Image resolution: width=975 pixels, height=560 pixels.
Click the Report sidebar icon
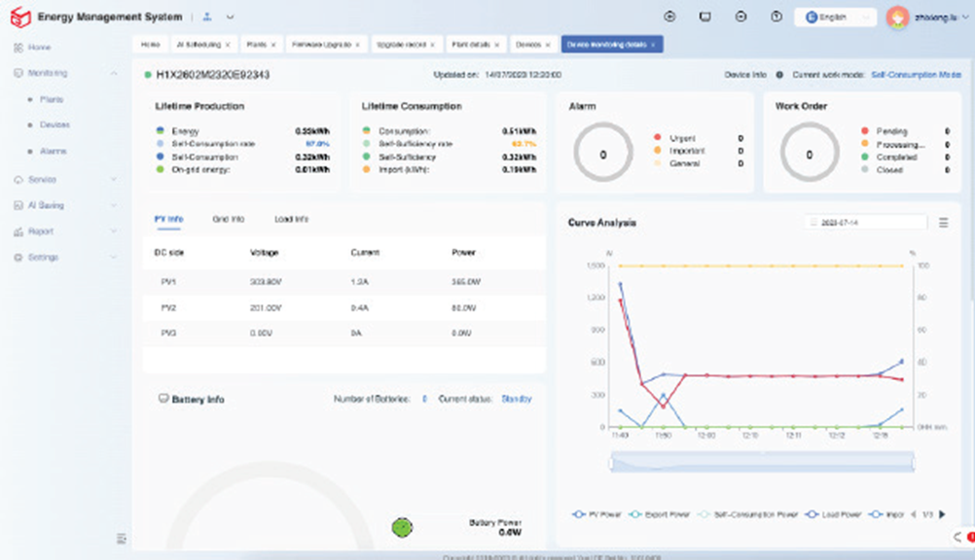18,231
